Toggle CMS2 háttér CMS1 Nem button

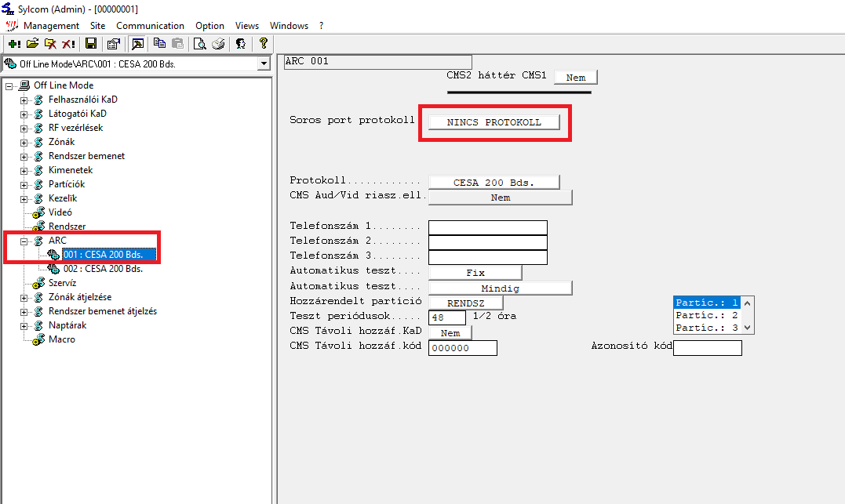pos(575,78)
